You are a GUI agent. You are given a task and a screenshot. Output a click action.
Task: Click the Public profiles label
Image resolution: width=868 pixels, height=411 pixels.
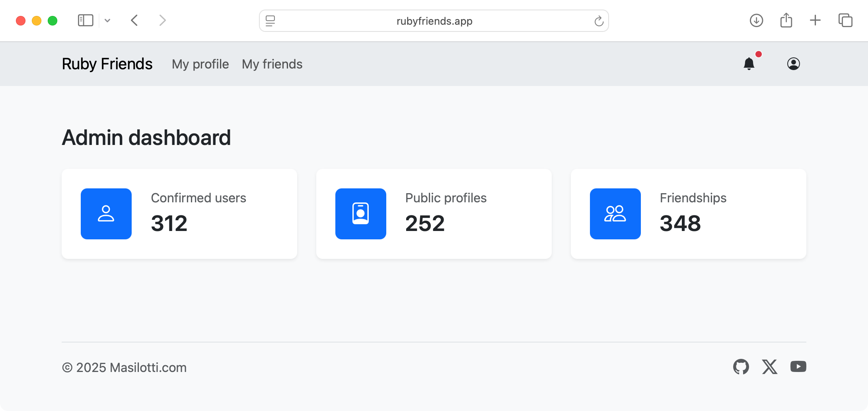(x=446, y=198)
